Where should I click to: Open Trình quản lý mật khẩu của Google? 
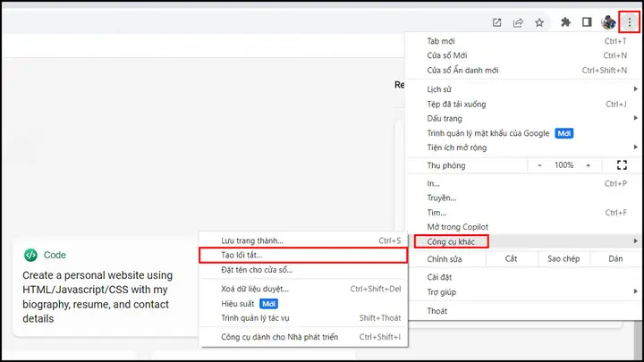524,133
